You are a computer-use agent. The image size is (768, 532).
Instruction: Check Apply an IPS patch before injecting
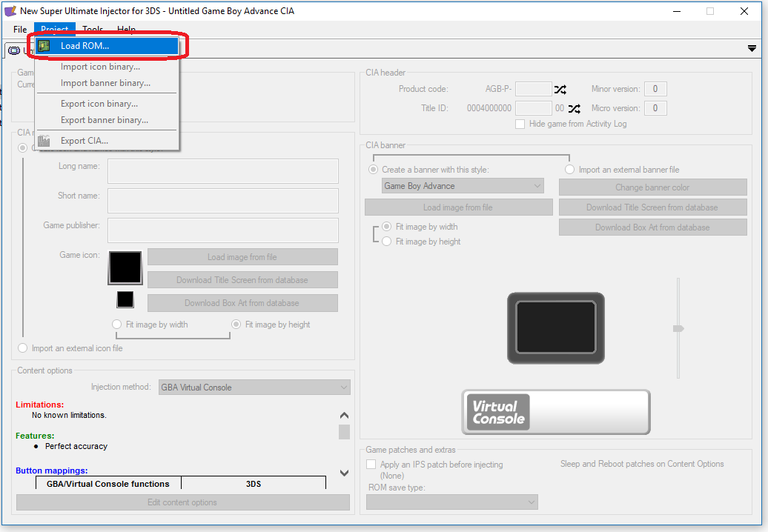coord(371,465)
